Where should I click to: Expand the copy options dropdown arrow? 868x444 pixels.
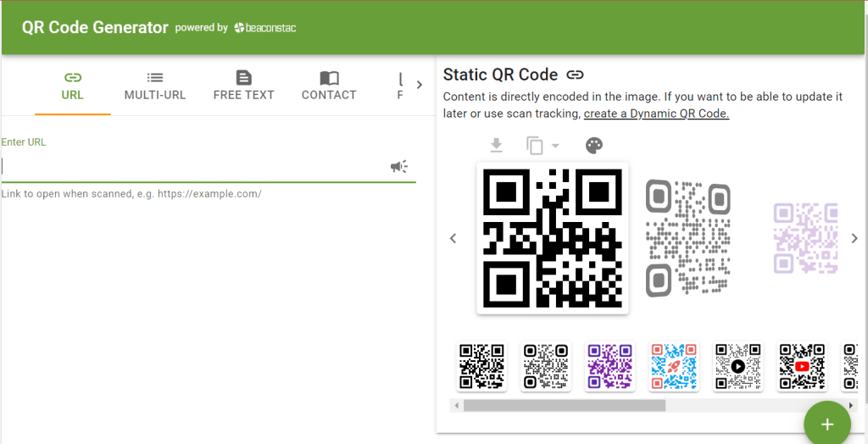tap(555, 146)
